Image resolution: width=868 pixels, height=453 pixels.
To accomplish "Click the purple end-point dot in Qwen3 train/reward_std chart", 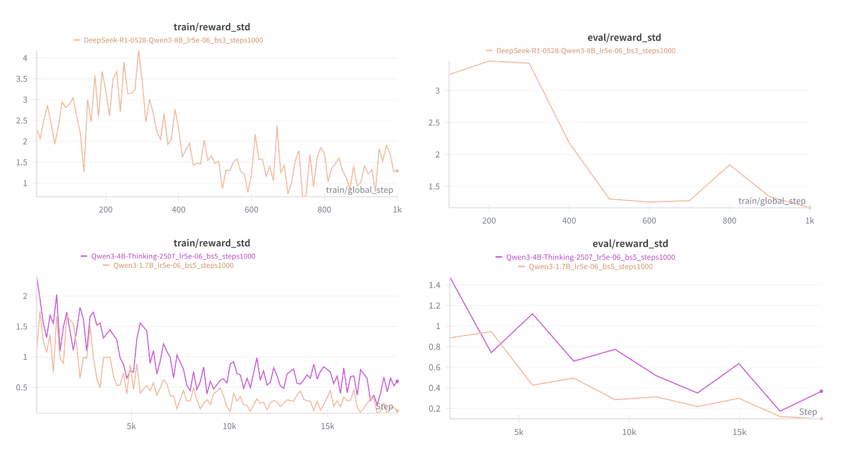I will 397,381.
